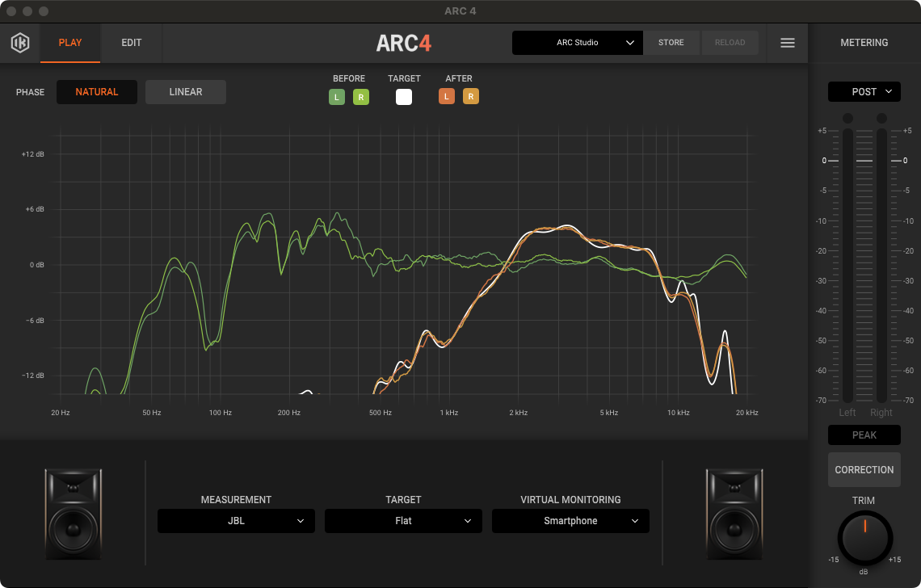Click the Right channel level meter
The height and width of the screenshot is (588, 921).
(881, 266)
